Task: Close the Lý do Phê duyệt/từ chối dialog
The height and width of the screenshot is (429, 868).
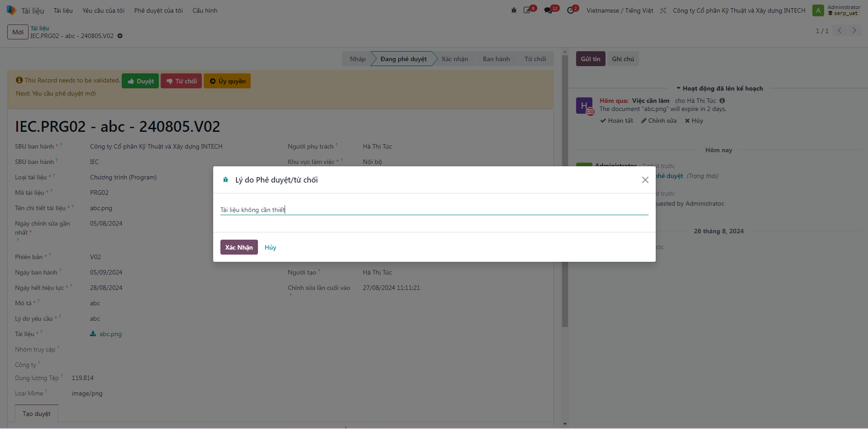Action: tap(645, 180)
